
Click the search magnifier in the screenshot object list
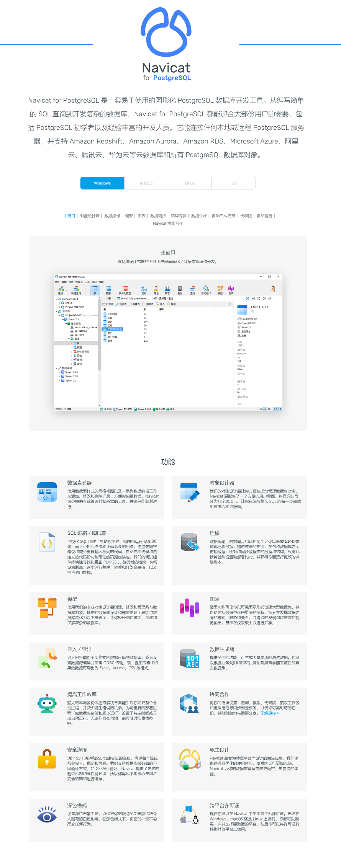tap(230, 304)
